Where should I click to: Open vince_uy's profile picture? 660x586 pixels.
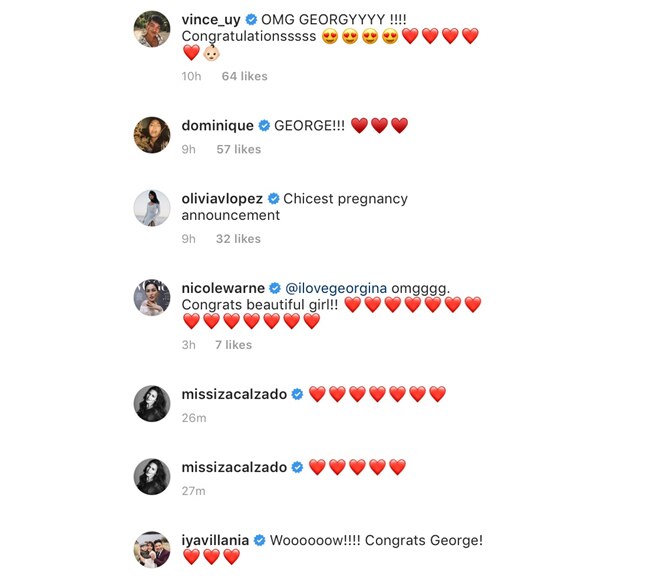(x=152, y=29)
